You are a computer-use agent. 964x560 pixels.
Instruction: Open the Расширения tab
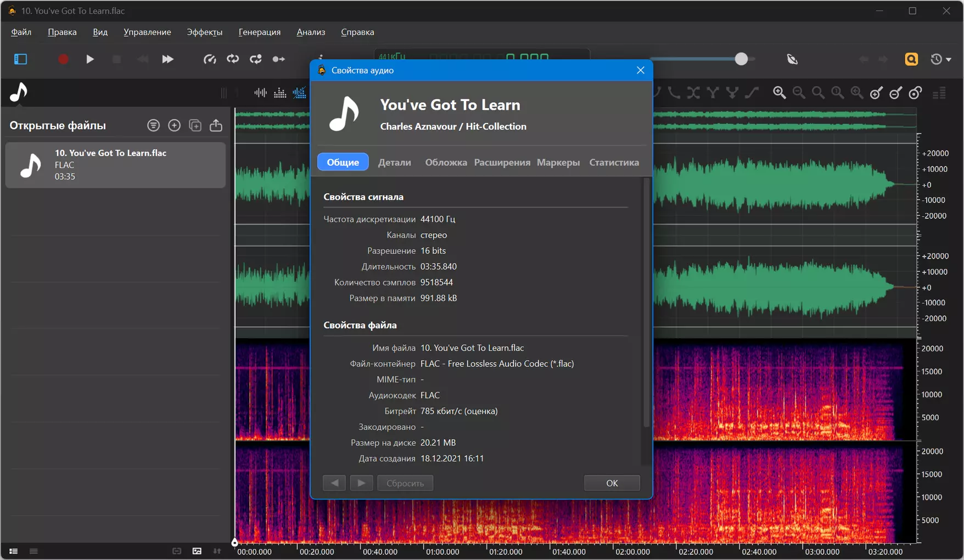point(502,162)
